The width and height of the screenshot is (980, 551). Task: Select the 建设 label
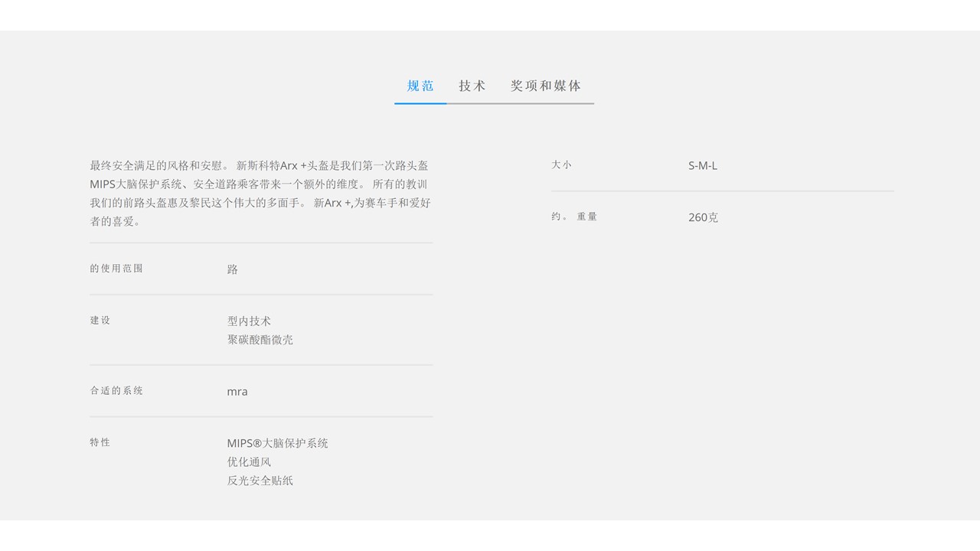coord(100,321)
